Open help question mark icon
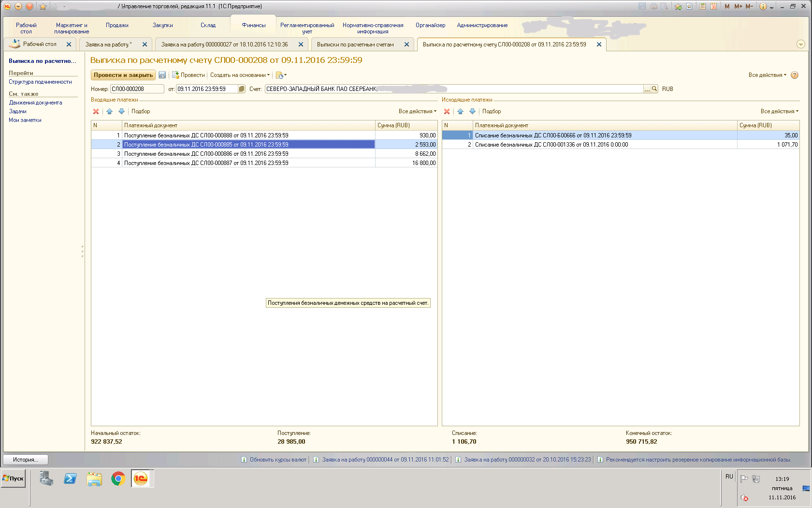The height and width of the screenshot is (508, 812). pos(795,75)
